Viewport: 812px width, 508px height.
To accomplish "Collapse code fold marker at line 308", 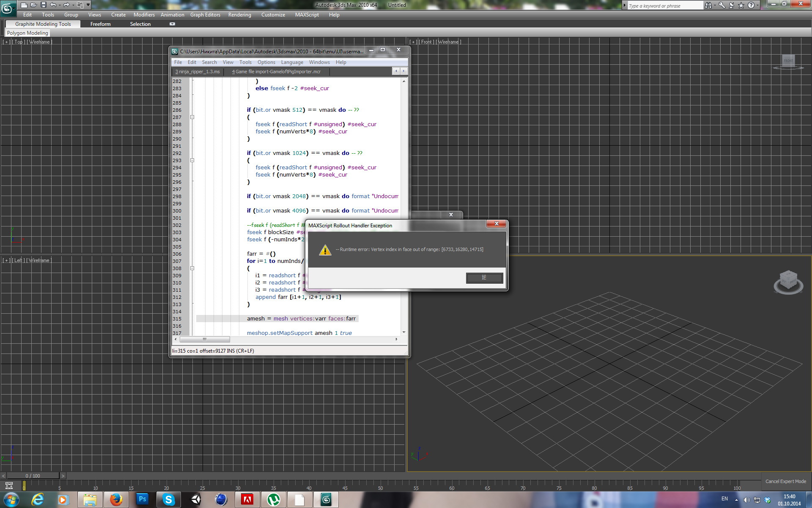I will pos(192,268).
